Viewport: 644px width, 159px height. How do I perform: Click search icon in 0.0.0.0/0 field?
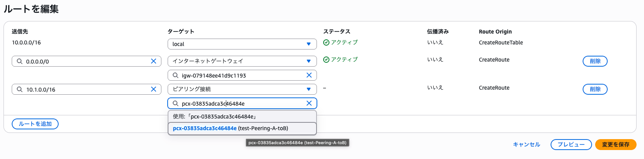20,61
